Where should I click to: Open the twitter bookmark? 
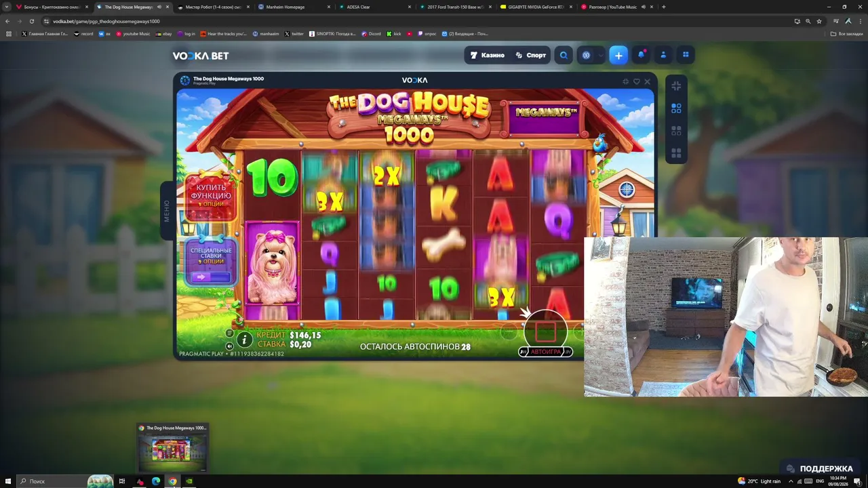[294, 33]
